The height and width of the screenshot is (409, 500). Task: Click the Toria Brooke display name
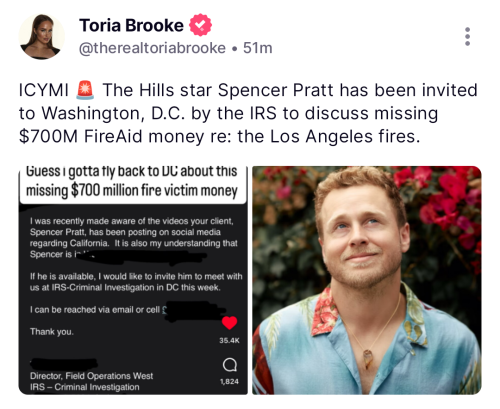(x=131, y=25)
